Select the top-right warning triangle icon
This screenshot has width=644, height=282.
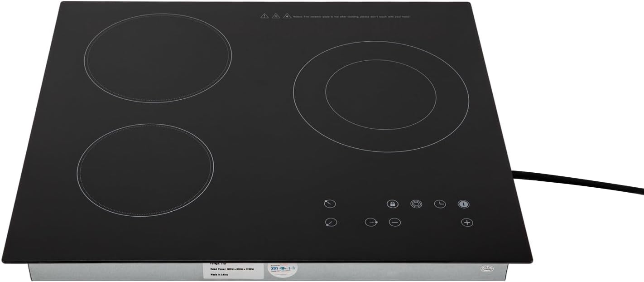pyautogui.click(x=287, y=16)
